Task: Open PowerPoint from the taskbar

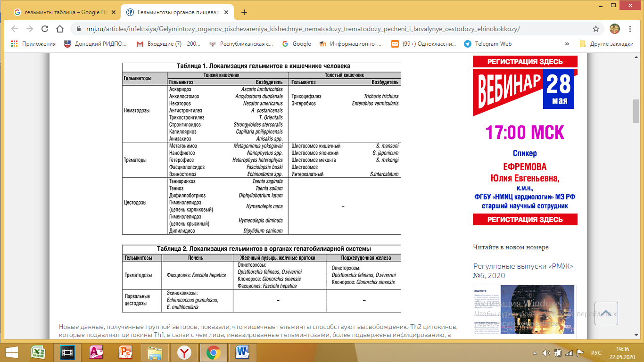Action: [x=125, y=352]
